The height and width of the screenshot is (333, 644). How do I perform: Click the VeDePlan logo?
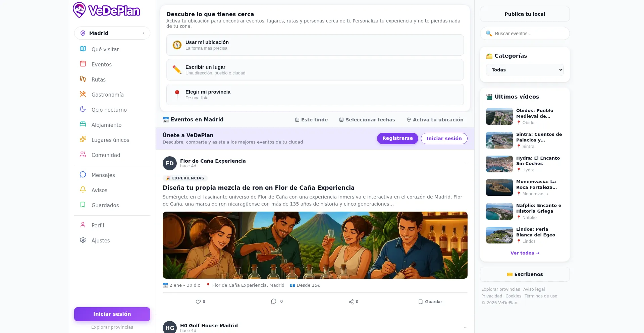(106, 10)
